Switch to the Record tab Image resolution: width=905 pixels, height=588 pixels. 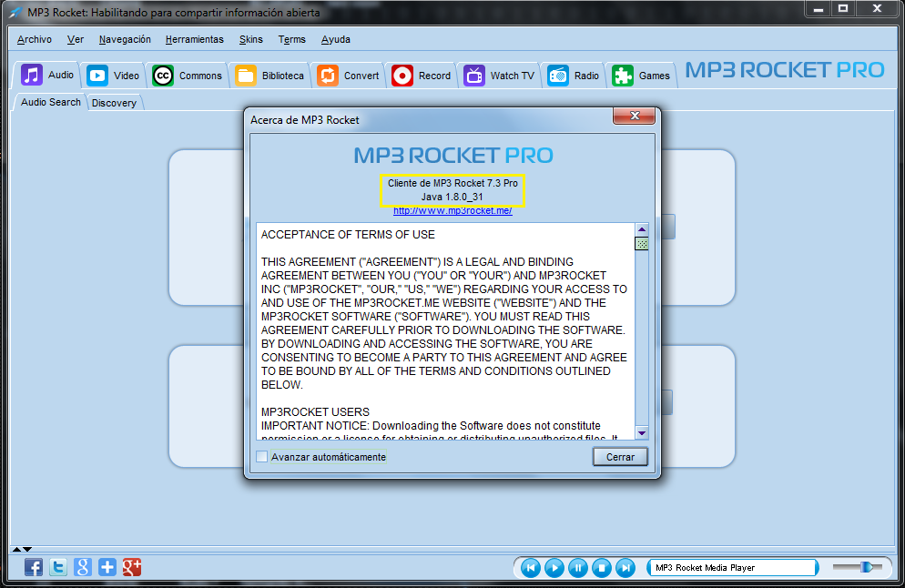(x=421, y=76)
